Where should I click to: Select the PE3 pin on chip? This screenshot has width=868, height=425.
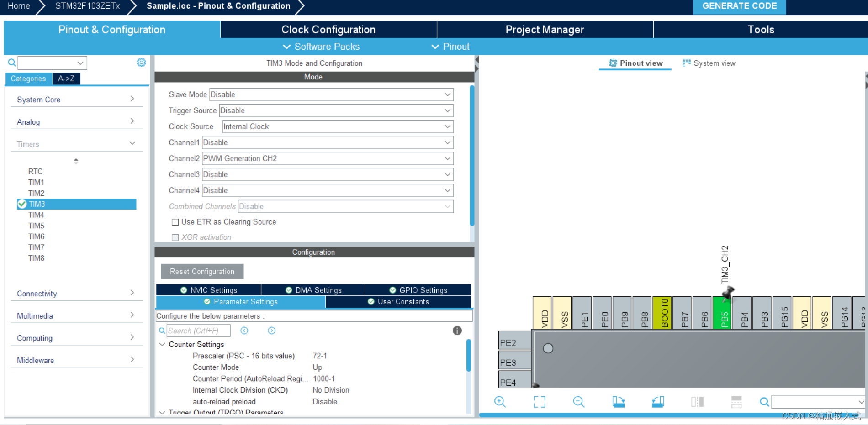coord(515,360)
